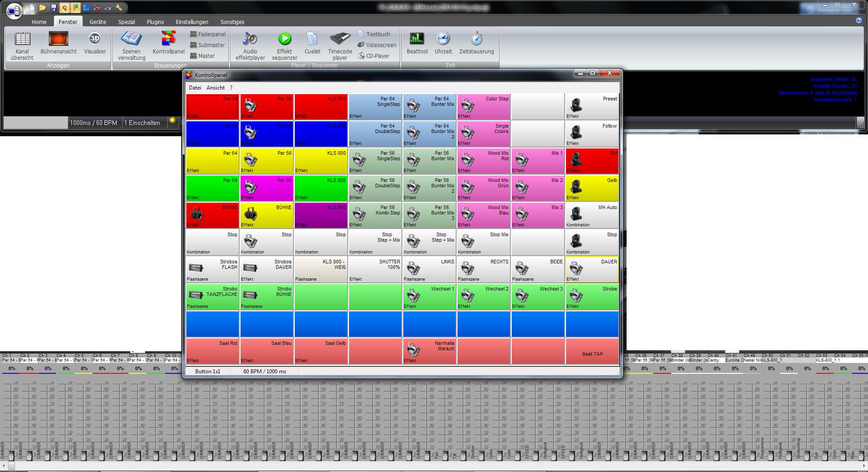Switch to the Spezial ribbon tab

point(127,22)
